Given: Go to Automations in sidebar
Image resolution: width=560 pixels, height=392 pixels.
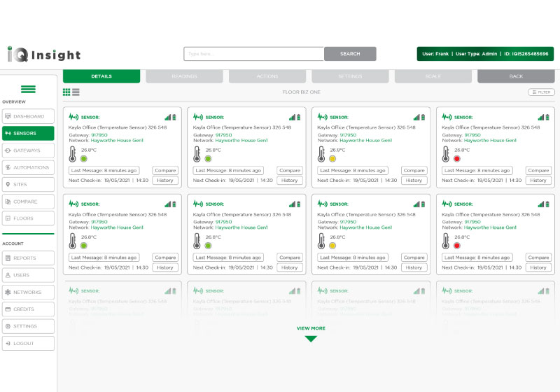Looking at the screenshot, I should (x=28, y=167).
